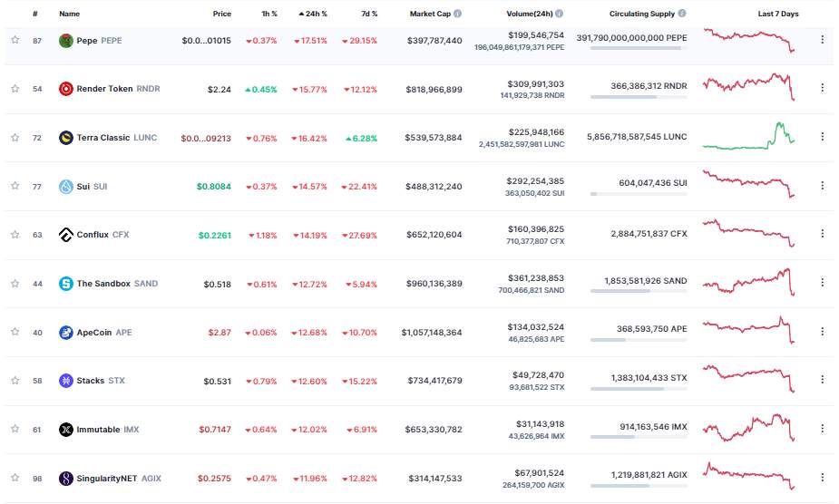Open more options for Terra Classic row

pos(823,137)
